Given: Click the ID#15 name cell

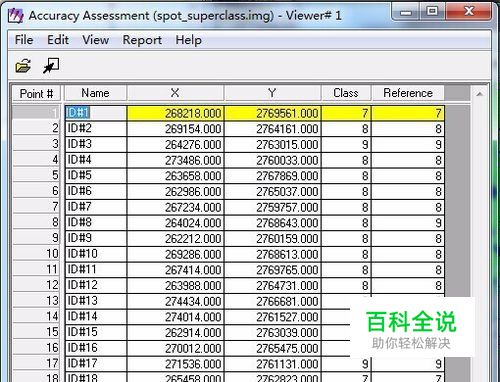Looking at the screenshot, I should point(95,332).
